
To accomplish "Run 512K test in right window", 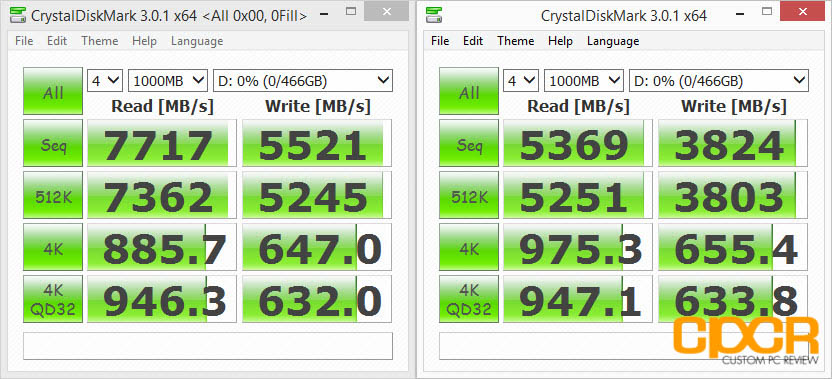I will (x=469, y=195).
